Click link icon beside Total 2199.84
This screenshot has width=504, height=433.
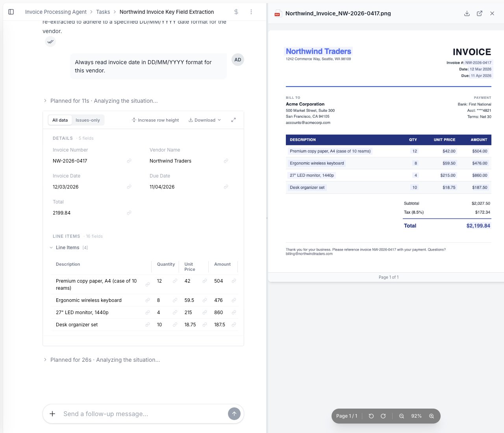click(x=129, y=213)
